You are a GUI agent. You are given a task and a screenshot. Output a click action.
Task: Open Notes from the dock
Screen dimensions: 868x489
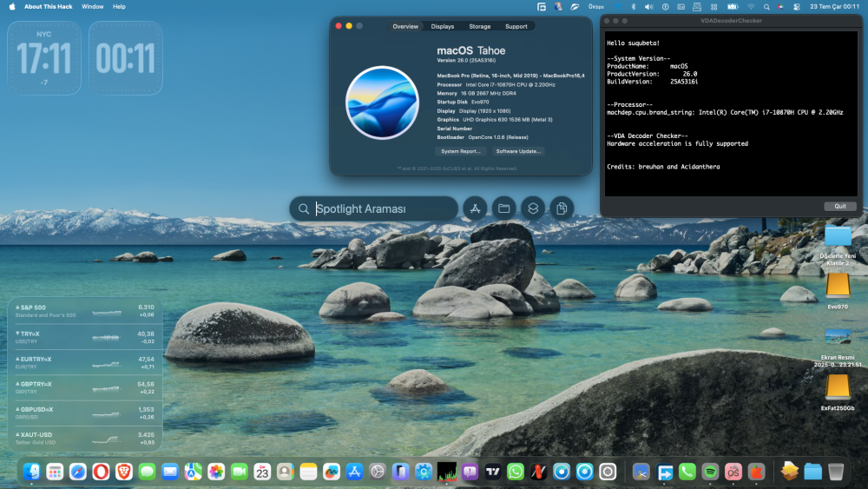(x=308, y=472)
